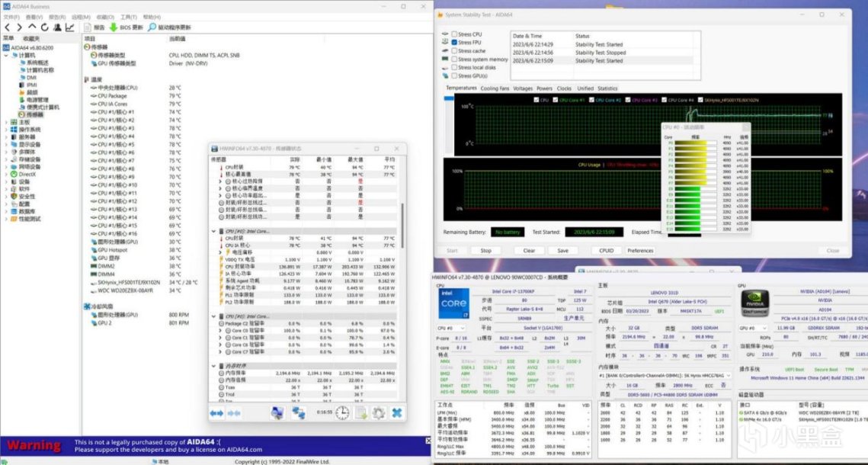Enable the Stress CPU checkbox
This screenshot has height=465, width=868.
(454, 34)
